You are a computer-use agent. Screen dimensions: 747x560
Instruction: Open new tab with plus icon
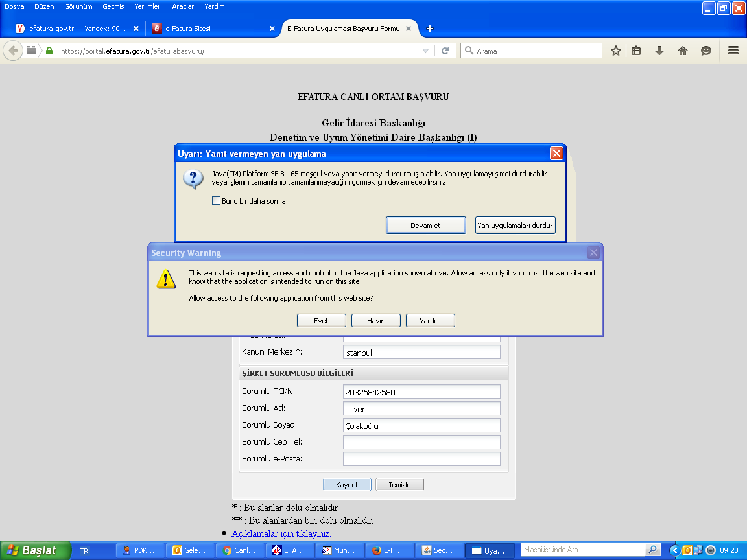click(430, 29)
